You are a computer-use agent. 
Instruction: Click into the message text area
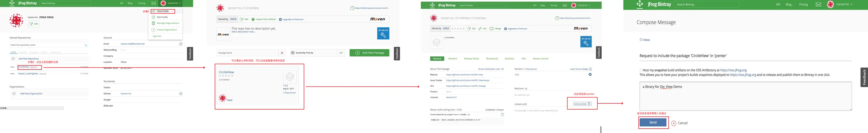(x=745, y=96)
